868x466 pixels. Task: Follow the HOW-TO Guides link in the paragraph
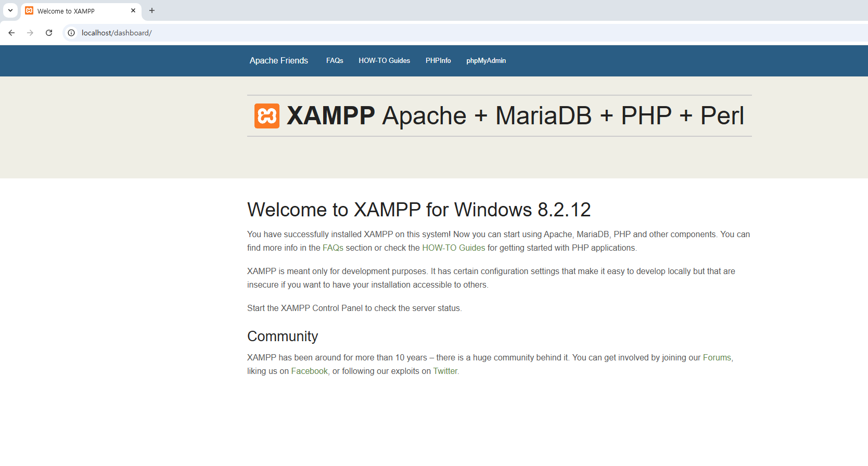(453, 248)
